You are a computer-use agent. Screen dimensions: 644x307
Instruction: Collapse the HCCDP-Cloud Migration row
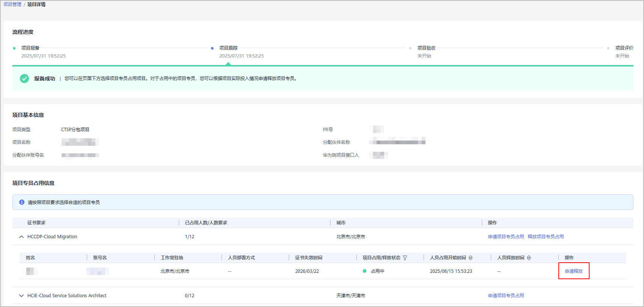click(x=21, y=237)
